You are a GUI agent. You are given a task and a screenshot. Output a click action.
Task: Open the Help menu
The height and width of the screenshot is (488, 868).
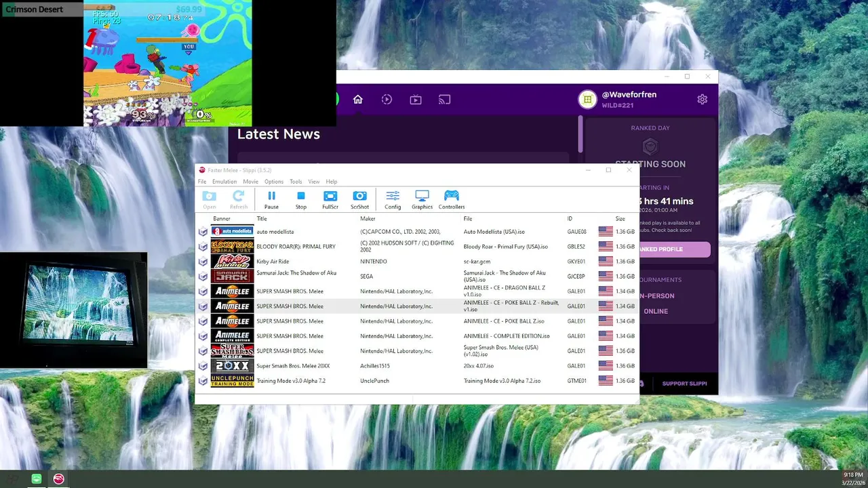click(332, 182)
